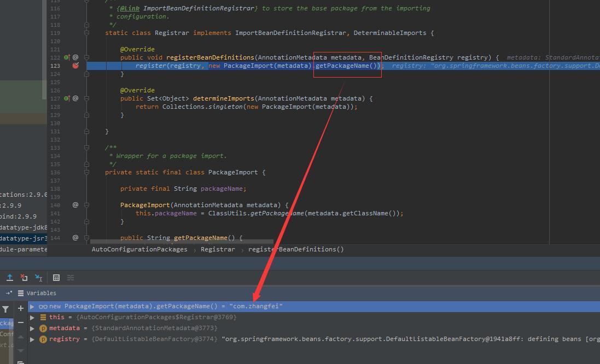600x364 pixels.
Task: Click the restore layout arrow beside Variables
Action: point(9,293)
